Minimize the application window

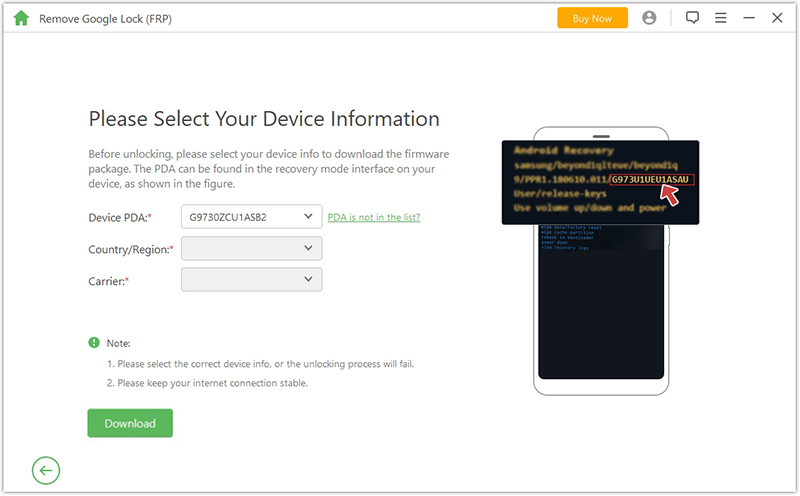[748, 18]
